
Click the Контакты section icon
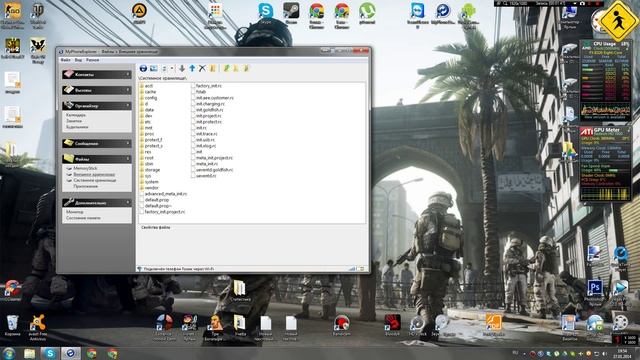pos(69,74)
